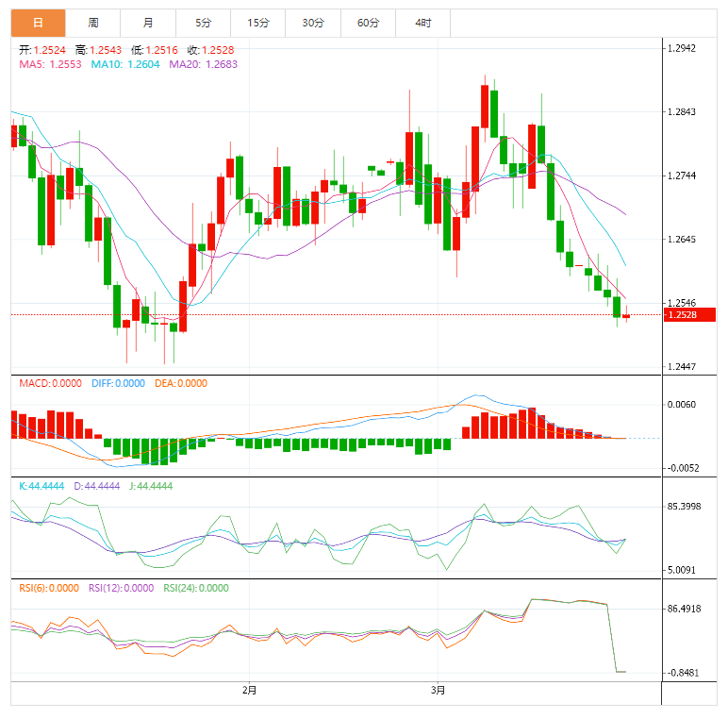The width and height of the screenshot is (728, 719).
Task: Click the last small red candlestick
Action: [626, 316]
